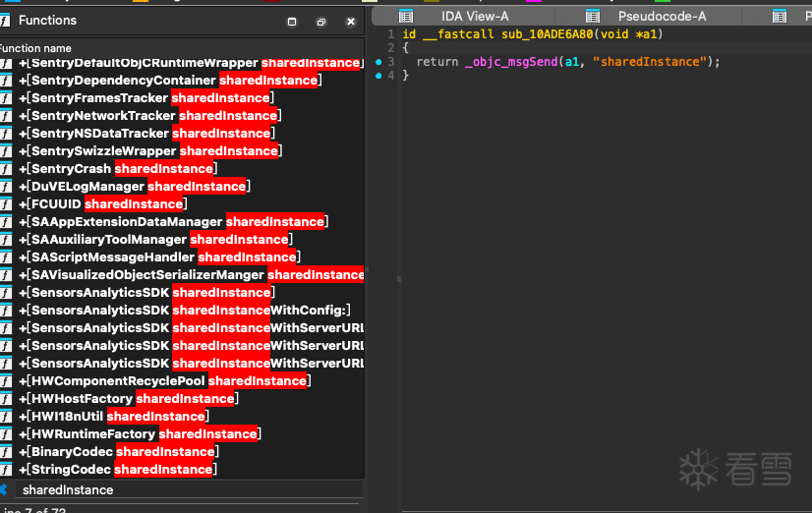Screen dimensions: 812x513
Task: Select SensorsAnalyticsSDK sharedInstanceWithConfig: function
Action: coord(182,311)
